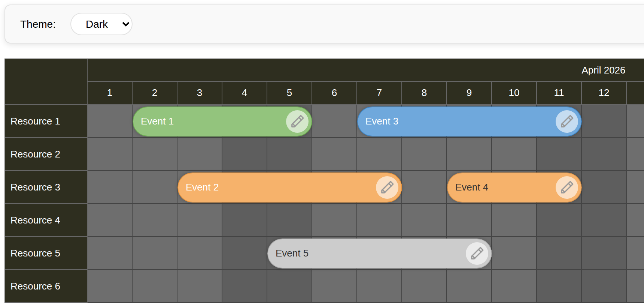The image size is (644, 303).
Task: Click the edit pencil on Event 5
Action: pyautogui.click(x=477, y=253)
